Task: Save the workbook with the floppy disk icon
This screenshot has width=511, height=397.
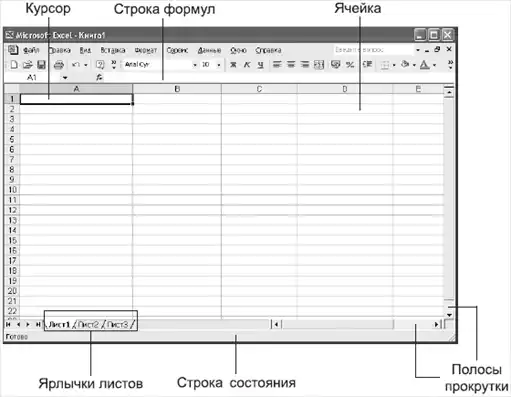Action: pos(41,65)
